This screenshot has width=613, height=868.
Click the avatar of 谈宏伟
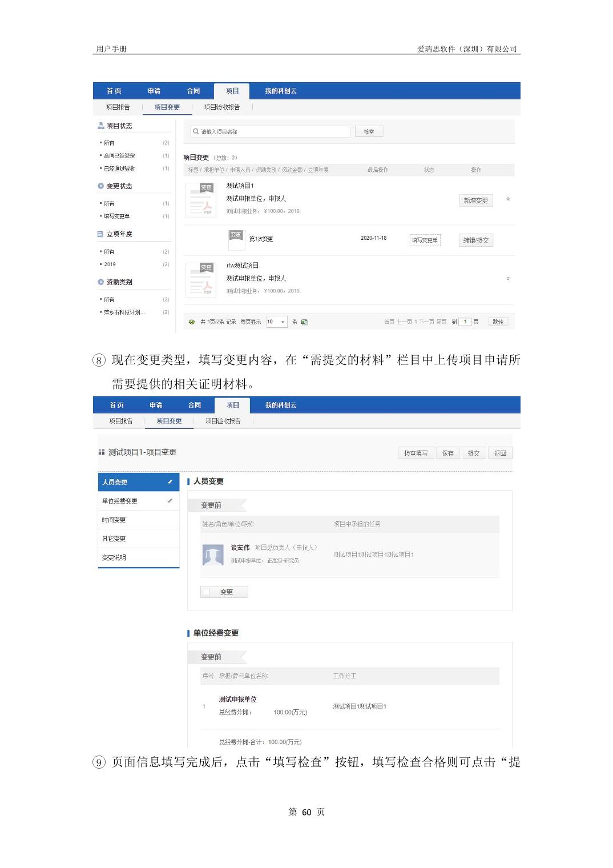[213, 554]
